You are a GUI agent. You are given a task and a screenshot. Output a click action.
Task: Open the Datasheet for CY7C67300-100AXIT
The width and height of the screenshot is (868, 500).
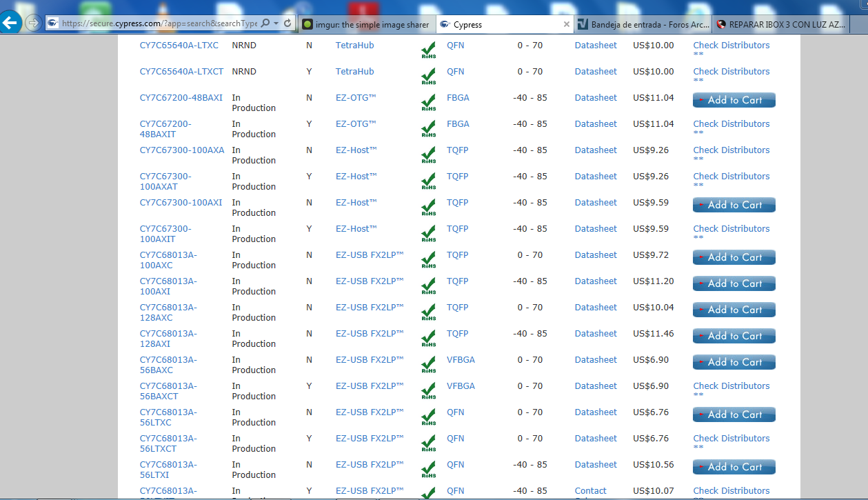click(x=596, y=229)
